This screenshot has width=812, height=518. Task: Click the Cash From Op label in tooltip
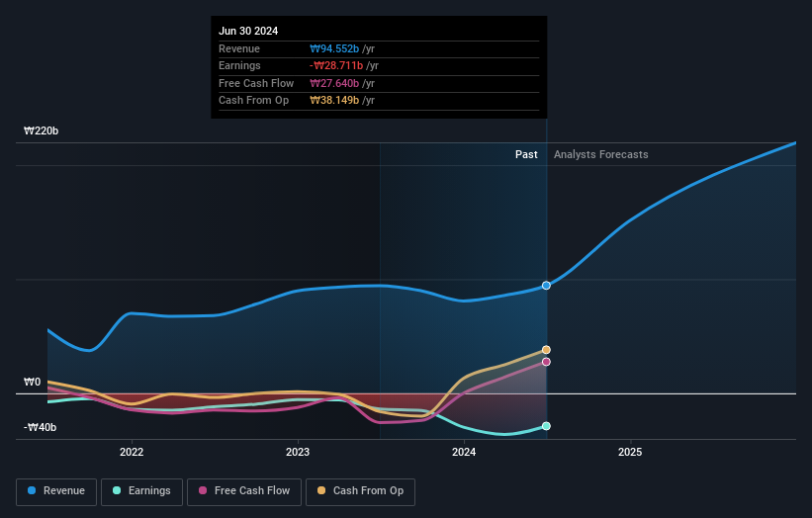tap(254, 101)
